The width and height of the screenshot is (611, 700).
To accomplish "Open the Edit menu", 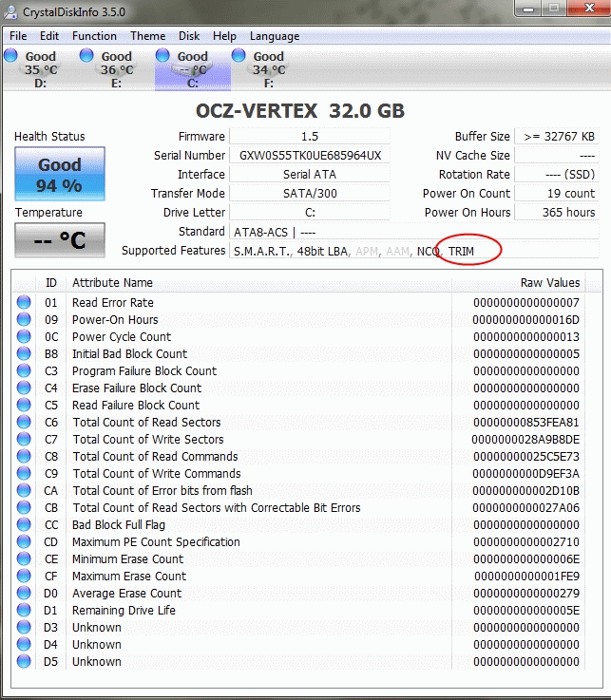I will point(49,36).
